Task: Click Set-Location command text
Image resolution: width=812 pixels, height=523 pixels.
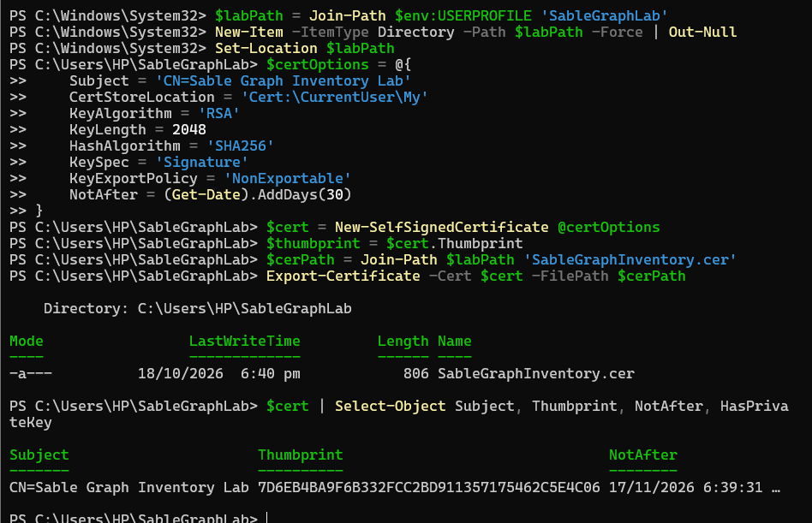Action: [266, 48]
